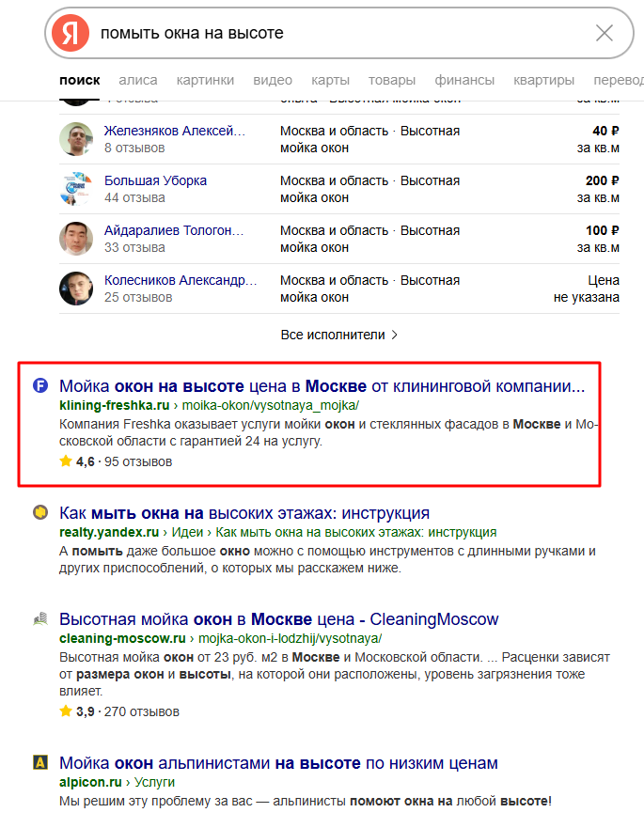Switch to the картинки tab
The width and height of the screenshot is (644, 828).
coord(205,80)
